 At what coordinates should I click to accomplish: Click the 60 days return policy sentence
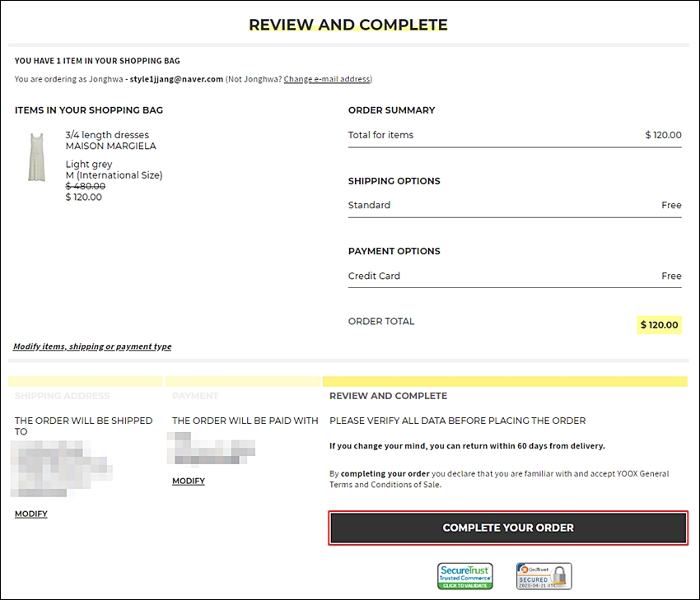[467, 445]
